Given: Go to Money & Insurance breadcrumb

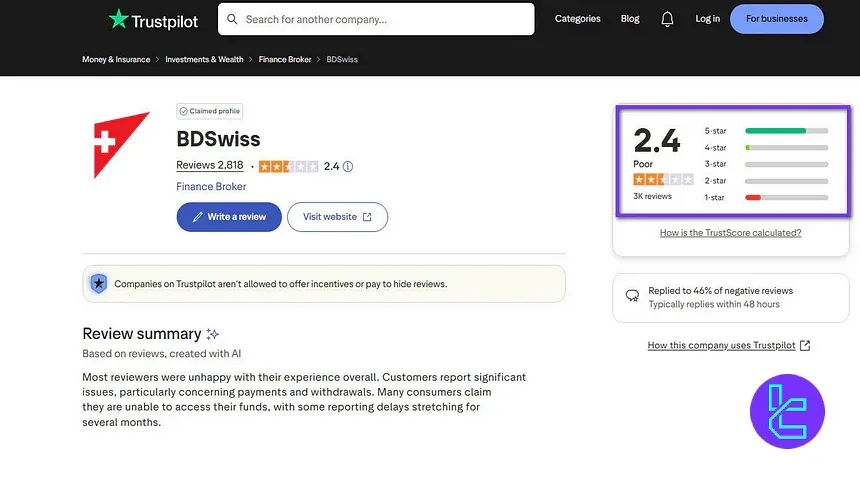Looking at the screenshot, I should (x=116, y=59).
